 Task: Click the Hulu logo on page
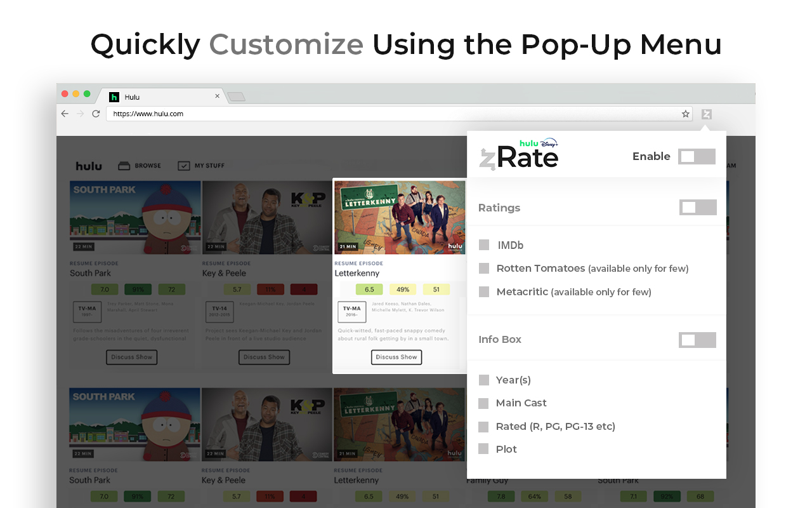(x=89, y=166)
